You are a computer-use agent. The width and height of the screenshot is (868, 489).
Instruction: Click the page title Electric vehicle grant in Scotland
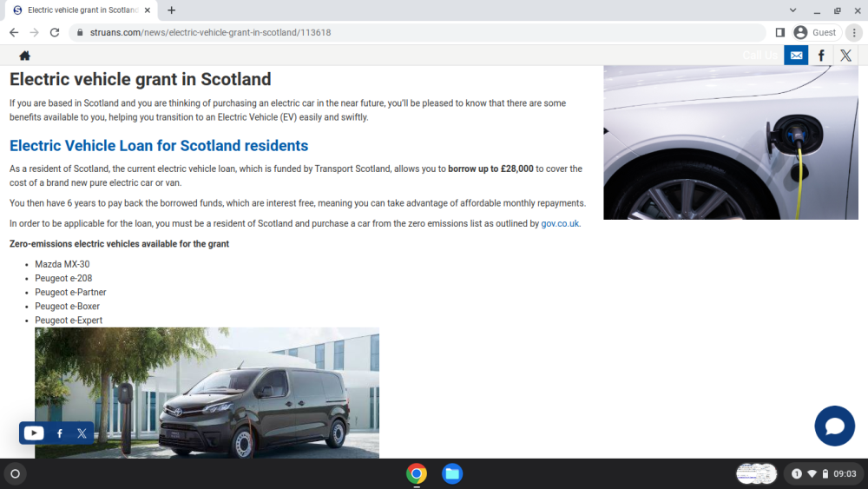[x=140, y=79]
